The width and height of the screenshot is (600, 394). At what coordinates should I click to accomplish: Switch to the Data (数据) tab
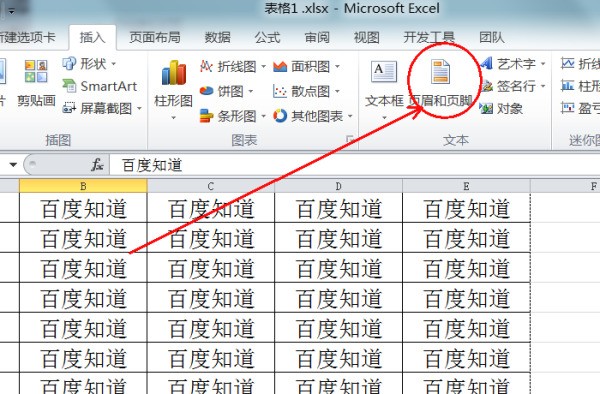click(217, 37)
